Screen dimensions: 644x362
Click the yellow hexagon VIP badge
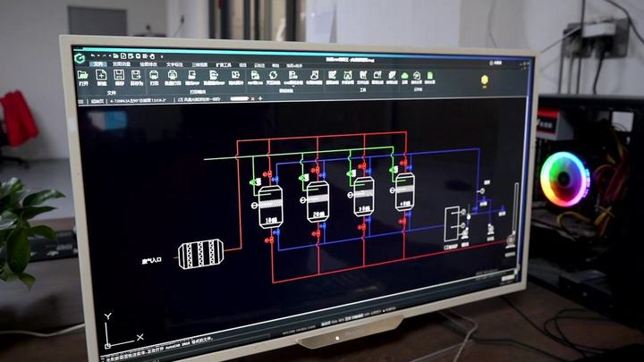(x=485, y=80)
